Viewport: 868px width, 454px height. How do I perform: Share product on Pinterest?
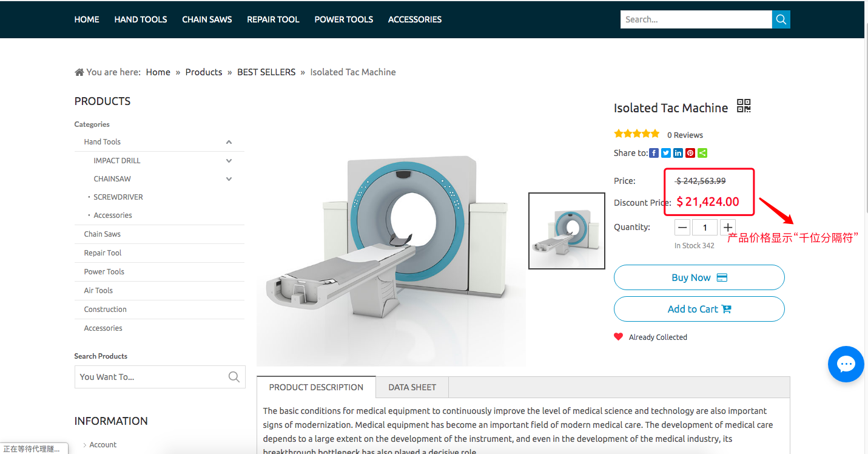tap(690, 153)
